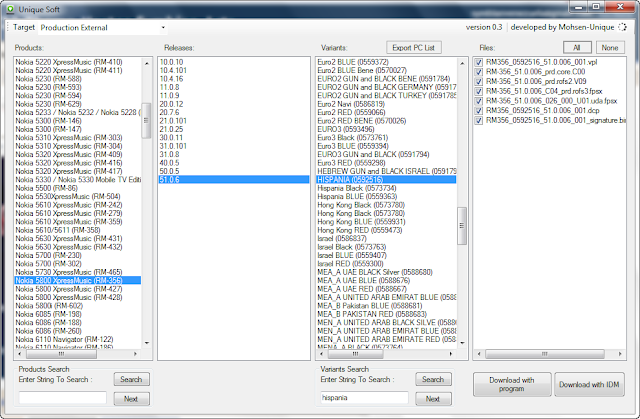Click the Variants vertical scrollbar thumb
This screenshot has width=640, height=419.
462,226
